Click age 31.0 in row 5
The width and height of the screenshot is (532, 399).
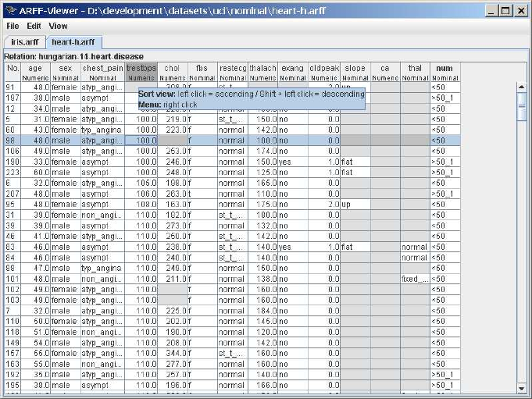pos(35,119)
